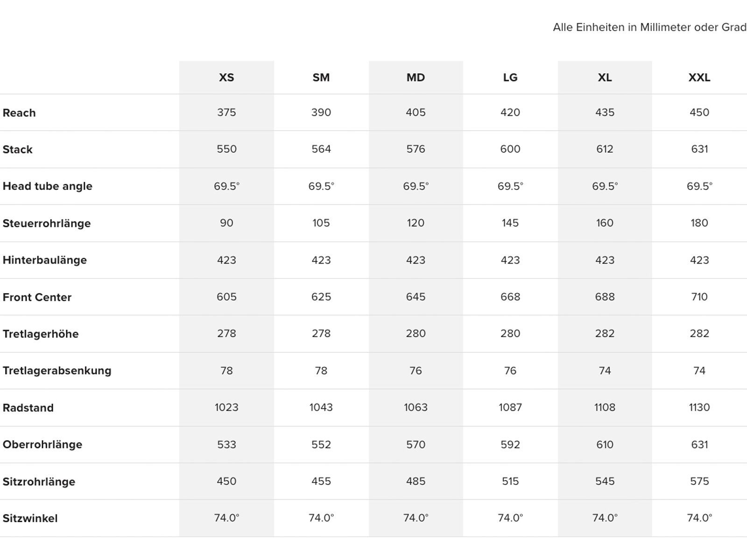Click the MD size column header
Screen dimensions: 747x560
tap(416, 77)
